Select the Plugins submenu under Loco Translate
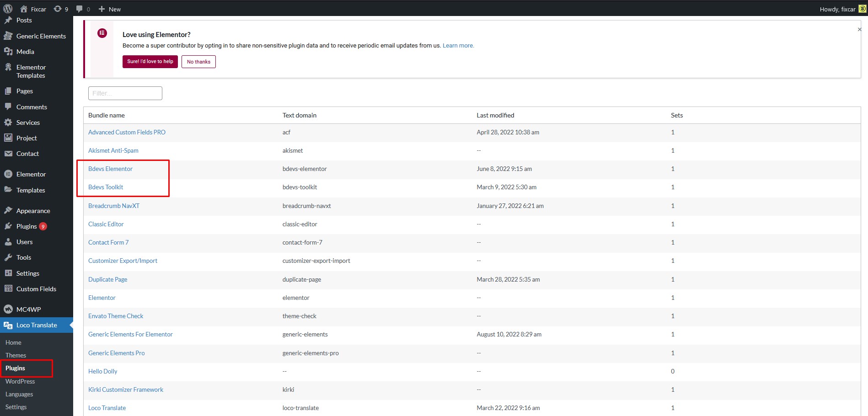The image size is (868, 416). tap(15, 368)
